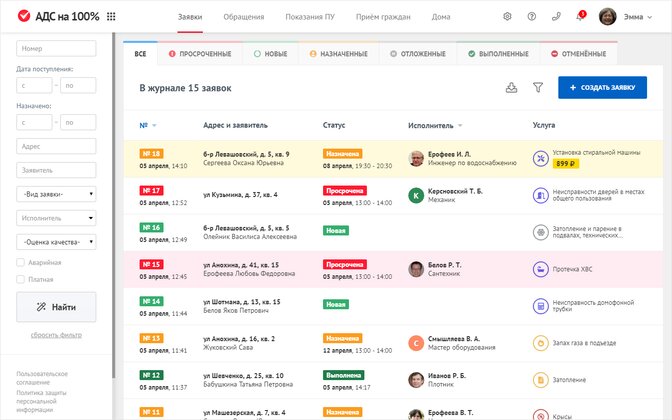Open the filter funnel icon
Viewport: 672px width, 420px height.
point(538,88)
